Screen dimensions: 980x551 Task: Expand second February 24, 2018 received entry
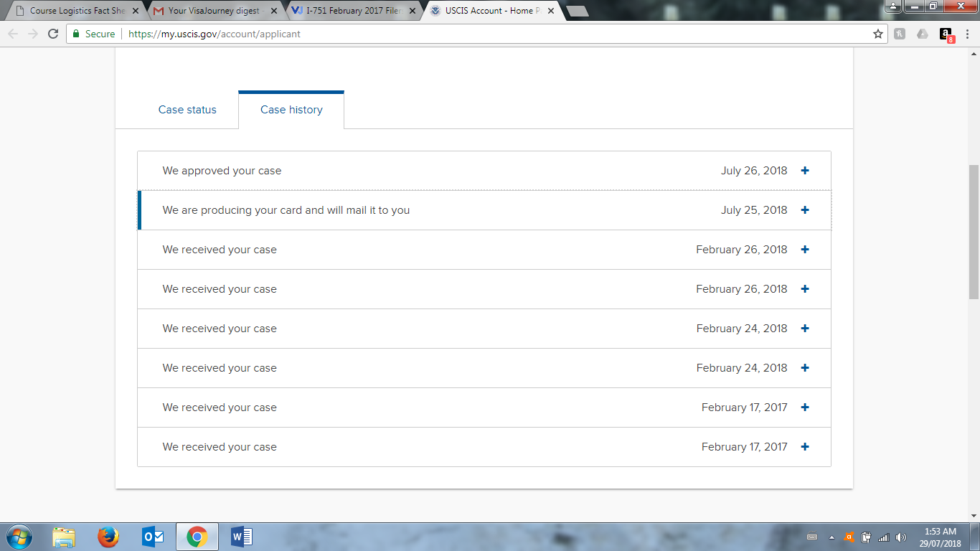click(x=805, y=368)
